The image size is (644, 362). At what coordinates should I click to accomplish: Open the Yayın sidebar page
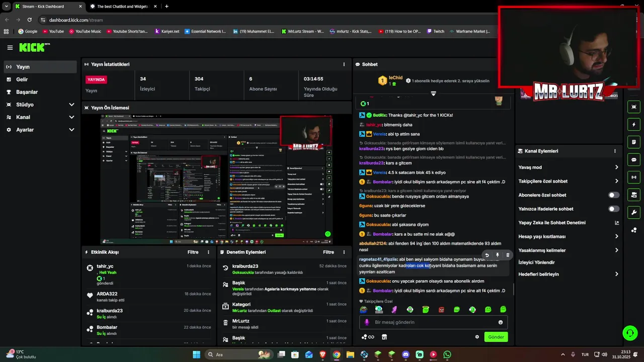[x=40, y=67]
